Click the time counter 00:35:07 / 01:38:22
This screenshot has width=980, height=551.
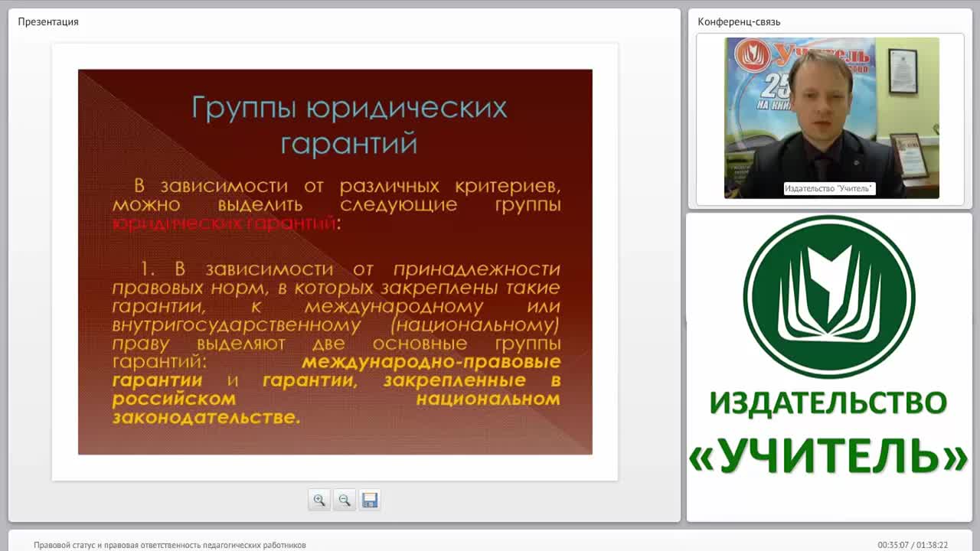[913, 545]
